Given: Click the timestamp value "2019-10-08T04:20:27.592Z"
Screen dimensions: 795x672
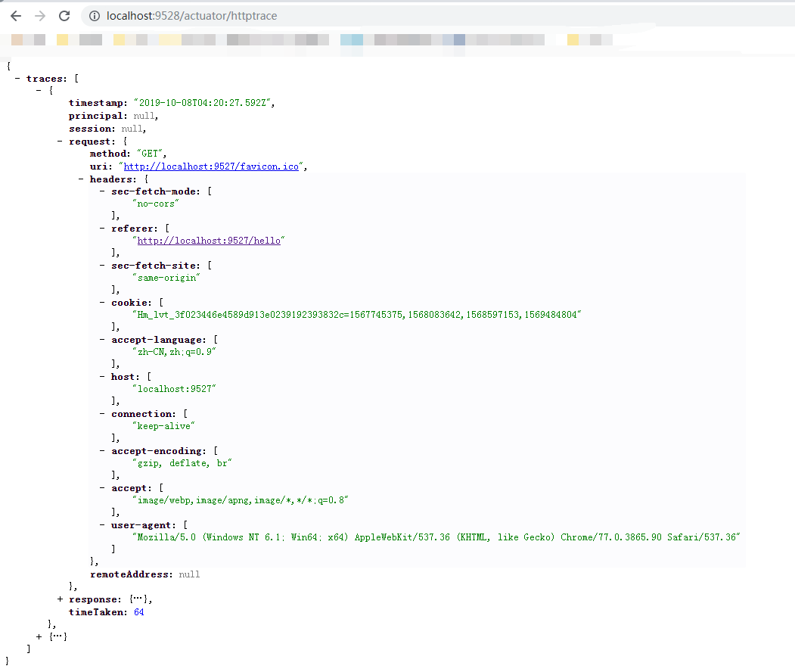Looking at the screenshot, I should point(204,103).
